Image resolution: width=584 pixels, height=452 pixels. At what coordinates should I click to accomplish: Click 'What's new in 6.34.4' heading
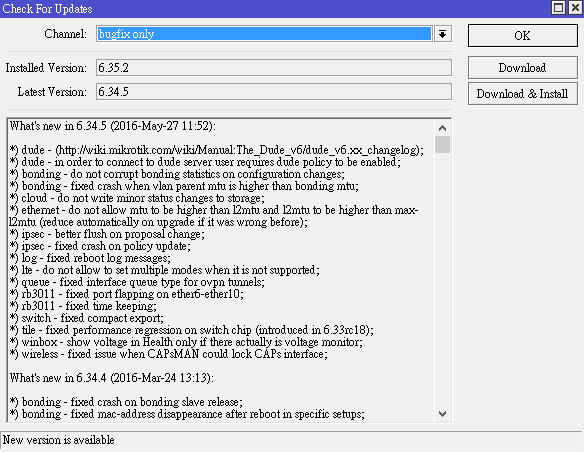tap(112, 378)
